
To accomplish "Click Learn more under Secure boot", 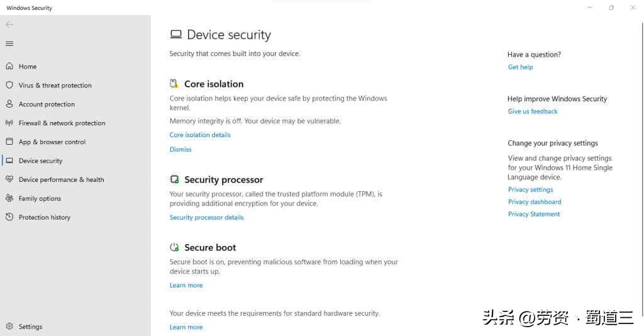I will [186, 285].
